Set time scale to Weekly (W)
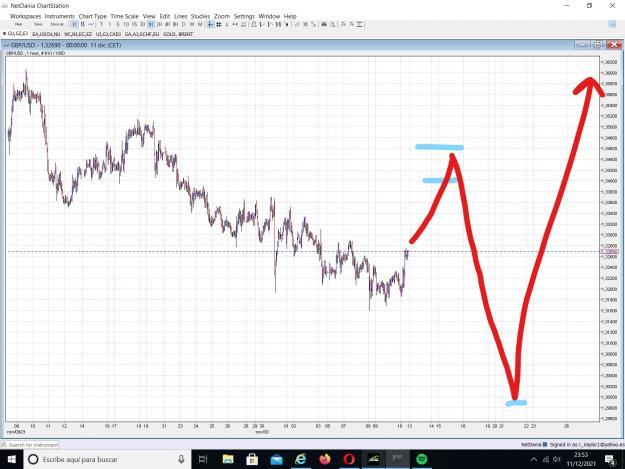Viewport: 625px width, 469px height. [x=192, y=24]
